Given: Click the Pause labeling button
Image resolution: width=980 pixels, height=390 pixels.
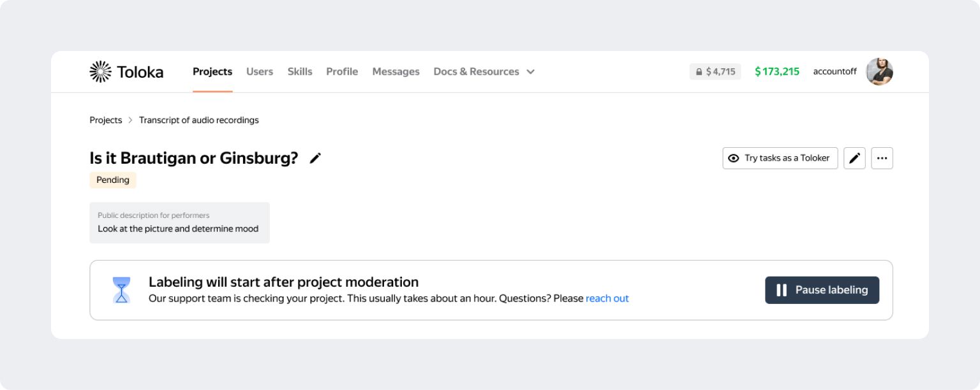Looking at the screenshot, I should 822,290.
